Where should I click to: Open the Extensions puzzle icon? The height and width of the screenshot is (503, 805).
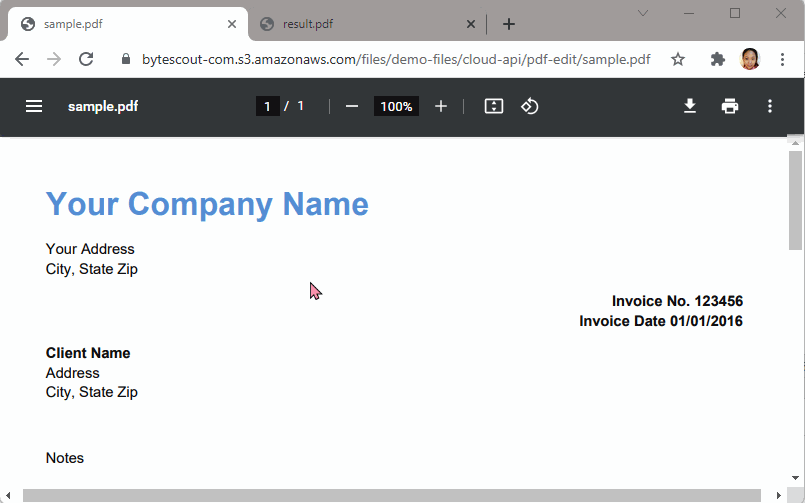[x=717, y=60]
